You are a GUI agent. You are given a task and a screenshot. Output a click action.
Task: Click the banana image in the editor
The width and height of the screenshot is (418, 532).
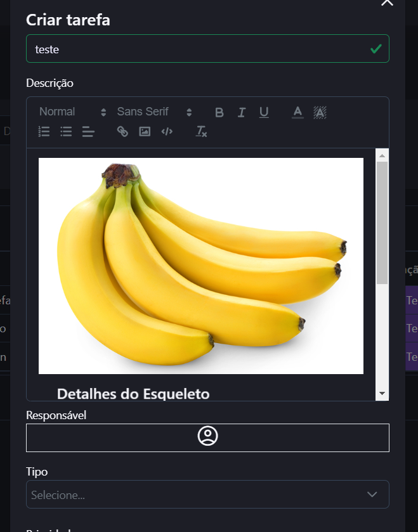(x=201, y=266)
